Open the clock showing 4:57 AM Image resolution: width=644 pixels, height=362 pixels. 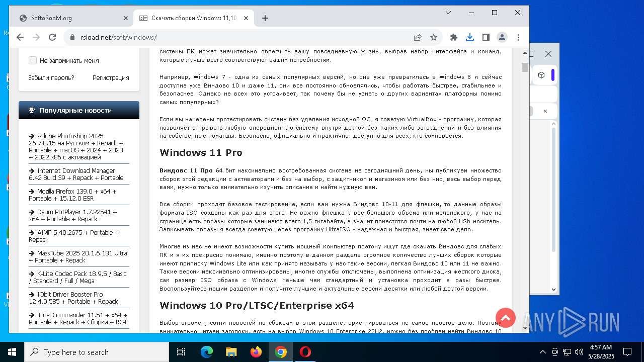pyautogui.click(x=601, y=352)
